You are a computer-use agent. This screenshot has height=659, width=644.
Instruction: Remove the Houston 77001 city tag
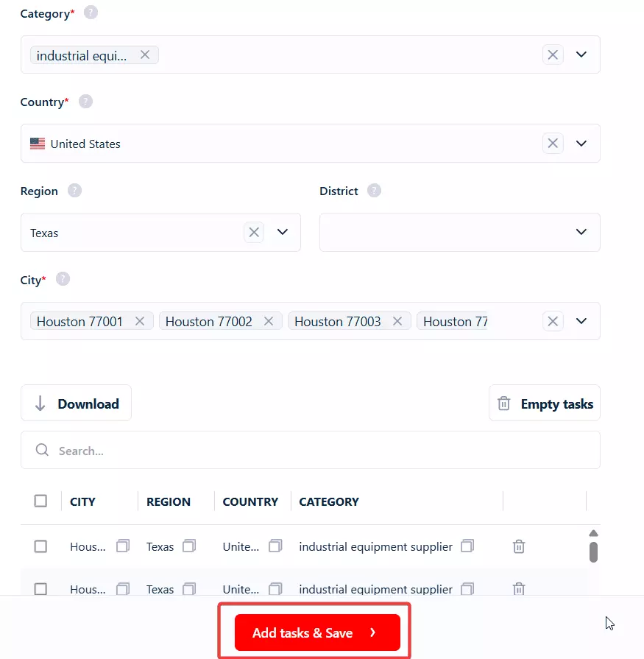click(140, 321)
